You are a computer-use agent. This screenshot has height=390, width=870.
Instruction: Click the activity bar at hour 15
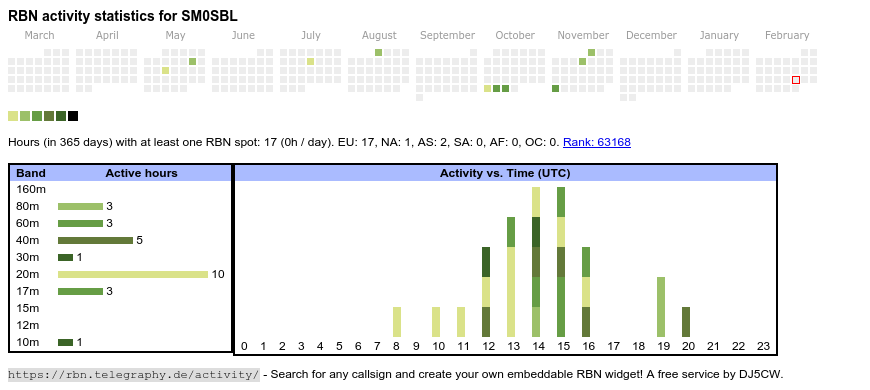pos(561,262)
